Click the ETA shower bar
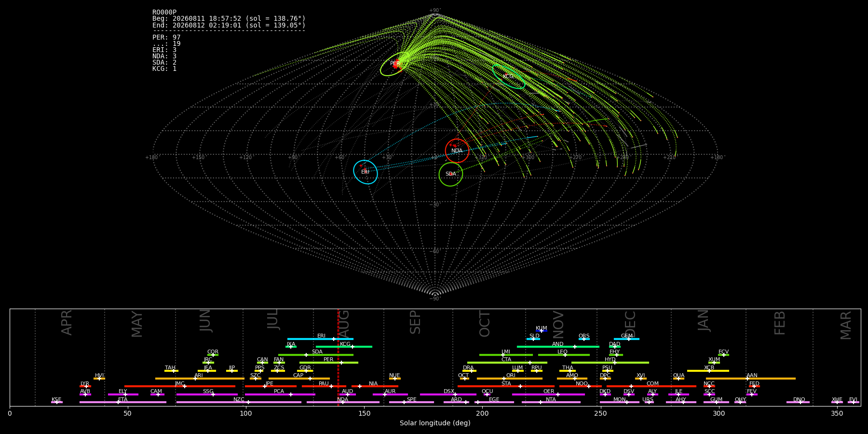Screen dimensions: 868x434 coord(123,402)
